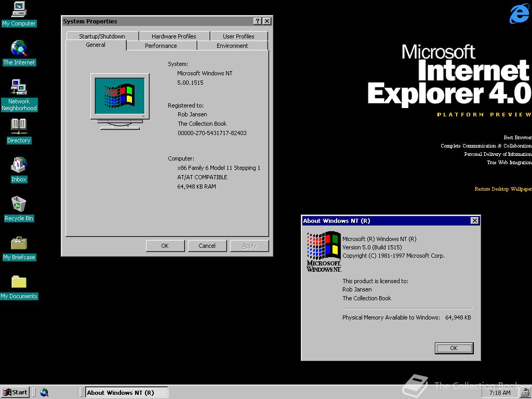Select the Recycle Bin icon
The width and height of the screenshot is (532, 399).
point(19,209)
